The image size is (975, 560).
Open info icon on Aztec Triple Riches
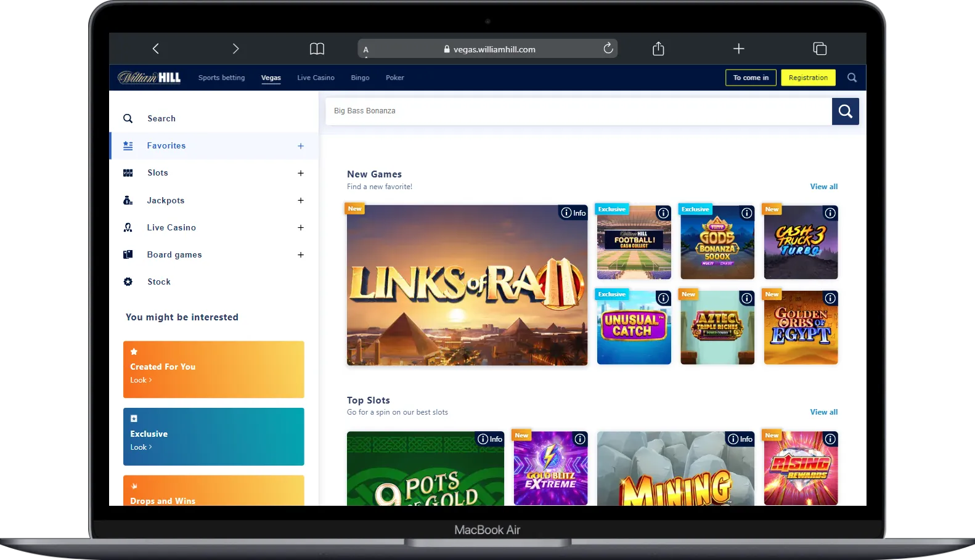pos(747,298)
